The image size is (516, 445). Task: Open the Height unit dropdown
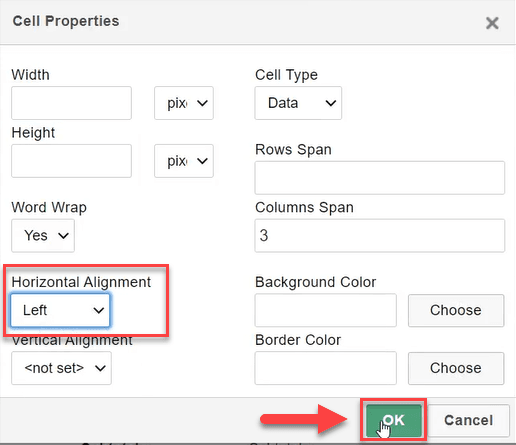click(184, 161)
